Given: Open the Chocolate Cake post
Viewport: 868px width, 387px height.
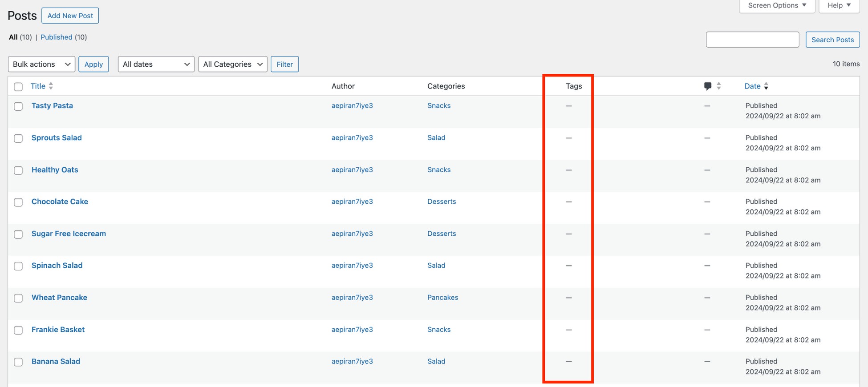Looking at the screenshot, I should pyautogui.click(x=60, y=202).
